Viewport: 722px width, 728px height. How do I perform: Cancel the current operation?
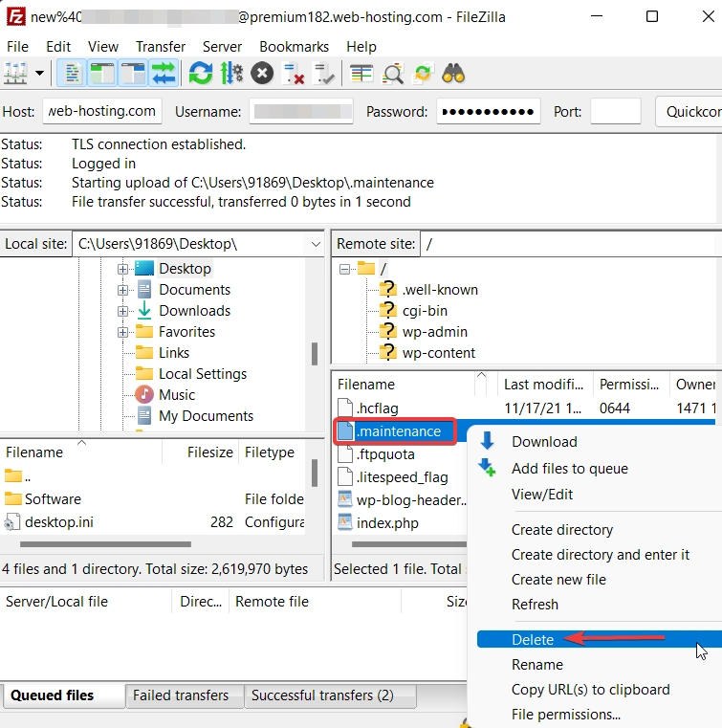pyautogui.click(x=262, y=73)
